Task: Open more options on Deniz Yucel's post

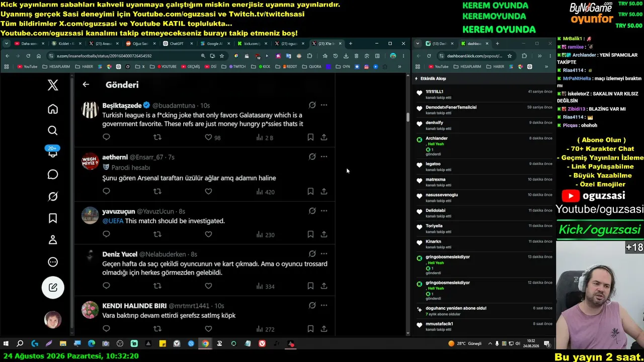Action: (x=324, y=253)
